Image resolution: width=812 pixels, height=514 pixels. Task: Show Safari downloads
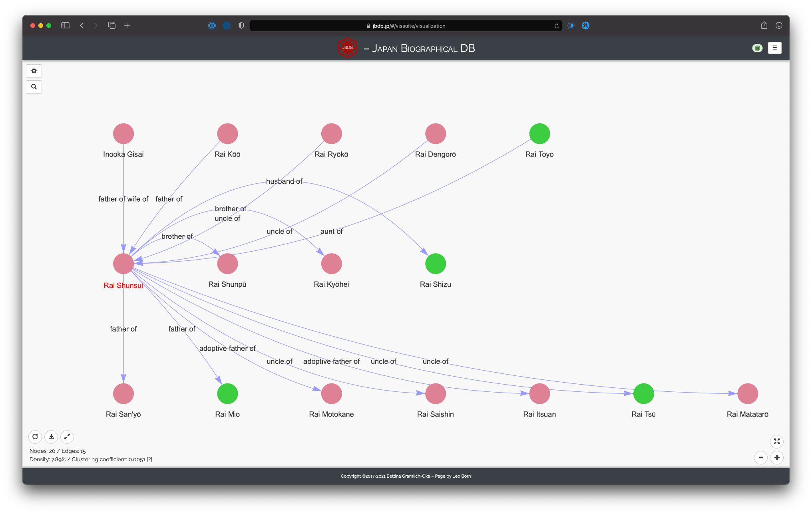pos(779,26)
